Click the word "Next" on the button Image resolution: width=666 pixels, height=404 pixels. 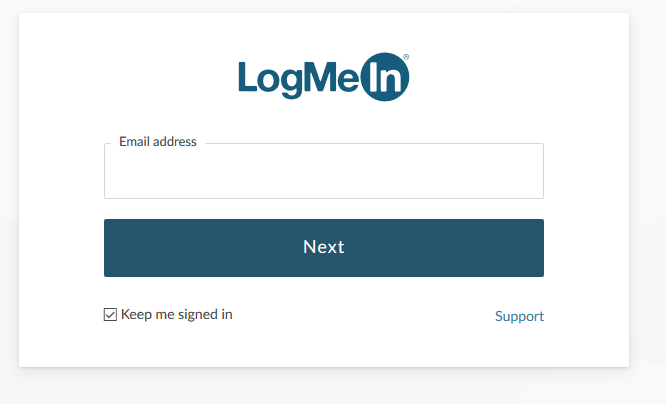click(x=324, y=247)
